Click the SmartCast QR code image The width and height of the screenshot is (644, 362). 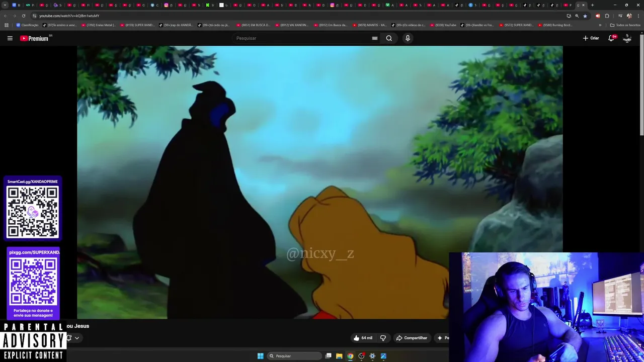tap(33, 212)
